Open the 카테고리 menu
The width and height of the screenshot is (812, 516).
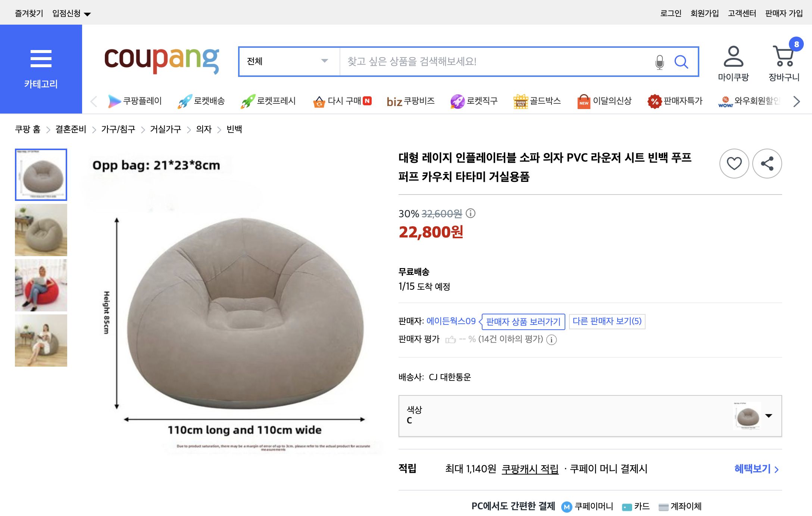point(41,67)
